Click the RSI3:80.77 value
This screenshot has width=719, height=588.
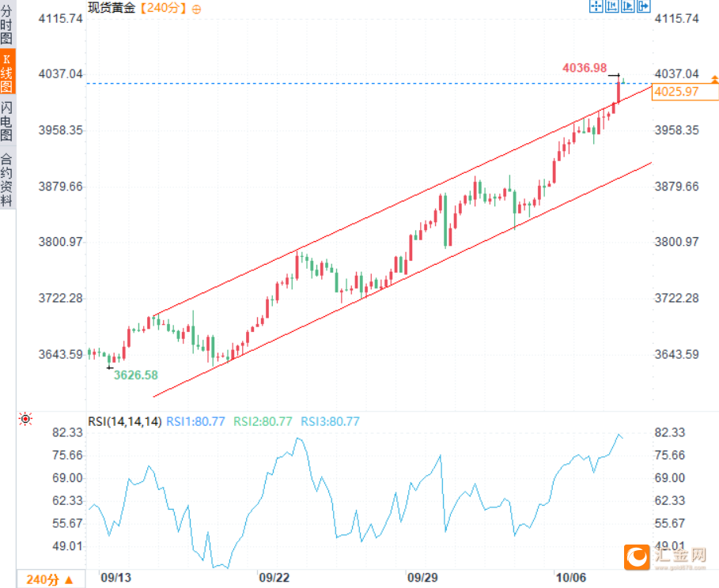click(330, 421)
